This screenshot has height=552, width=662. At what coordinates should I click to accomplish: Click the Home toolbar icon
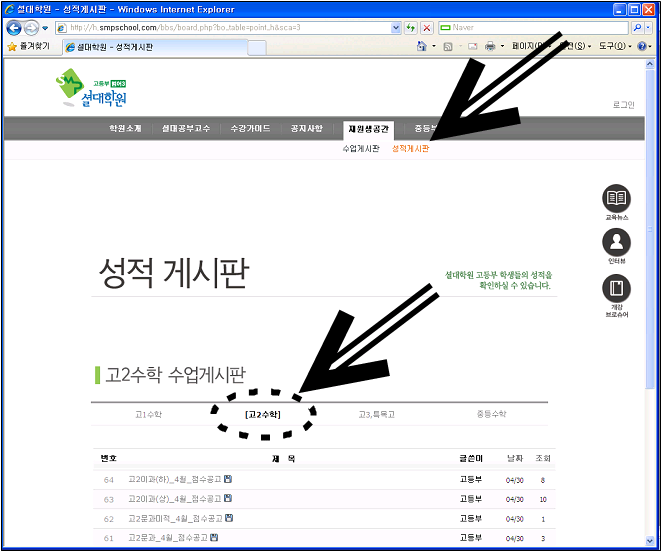(x=421, y=46)
